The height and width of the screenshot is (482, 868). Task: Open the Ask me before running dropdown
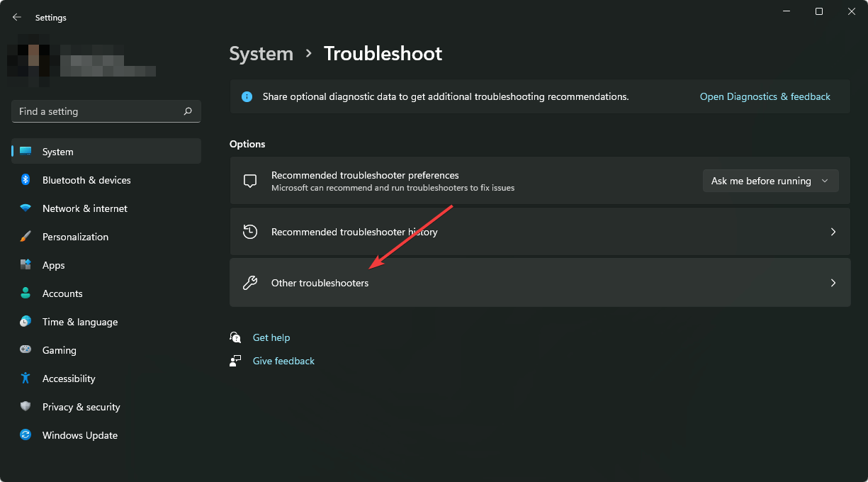[770, 181]
